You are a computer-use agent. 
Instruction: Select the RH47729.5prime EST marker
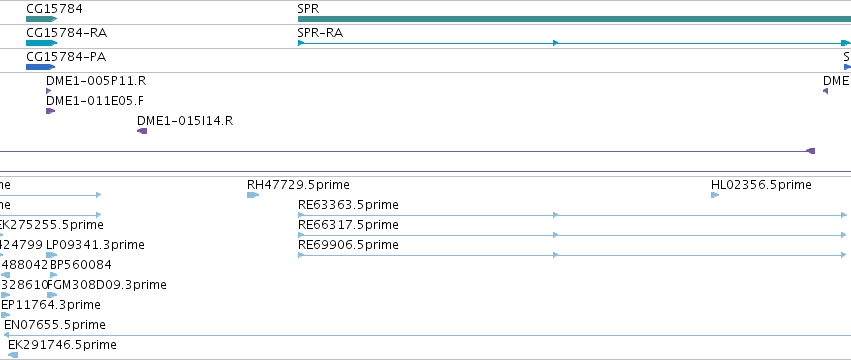click(x=253, y=195)
